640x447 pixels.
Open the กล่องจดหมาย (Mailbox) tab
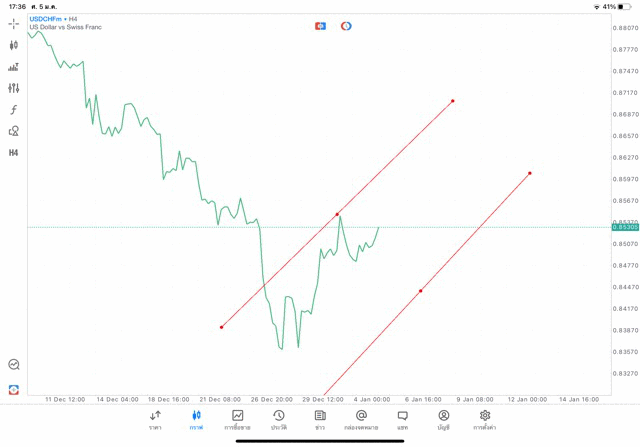[361, 420]
